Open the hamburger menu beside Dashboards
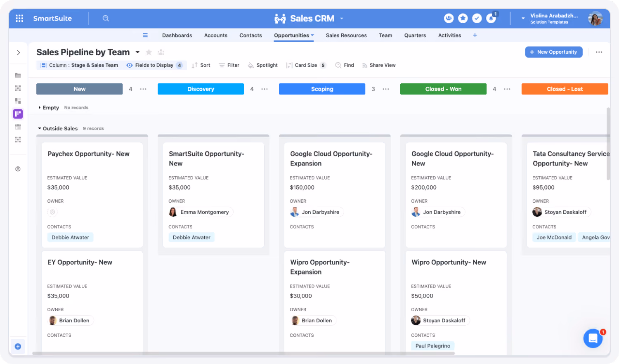 [145, 35]
